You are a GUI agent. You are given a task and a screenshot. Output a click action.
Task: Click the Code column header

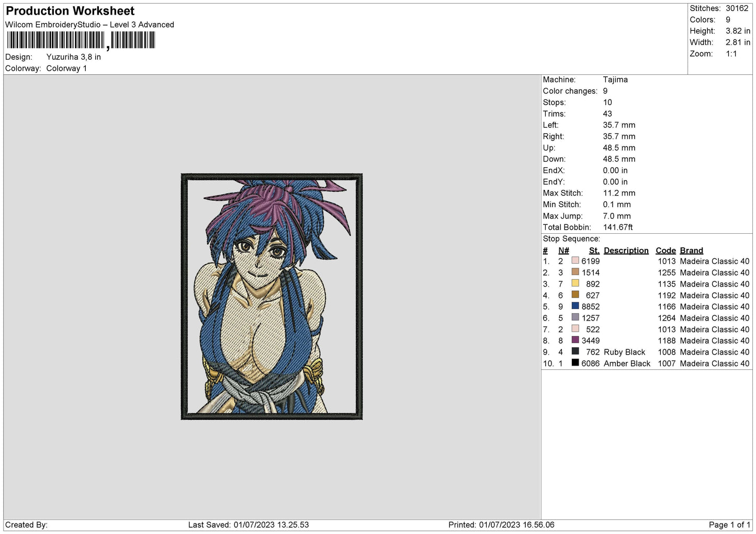click(666, 251)
